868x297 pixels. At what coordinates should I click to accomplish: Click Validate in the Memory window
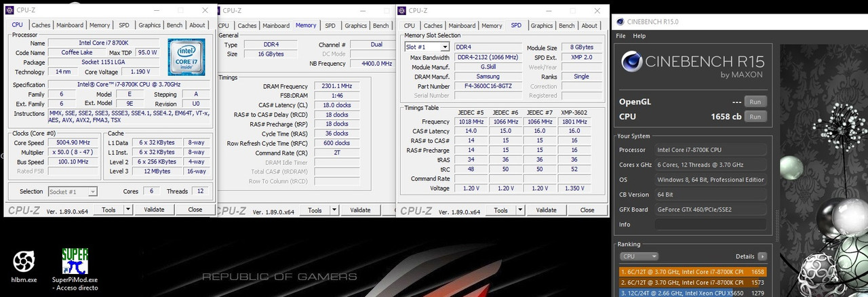[360, 210]
